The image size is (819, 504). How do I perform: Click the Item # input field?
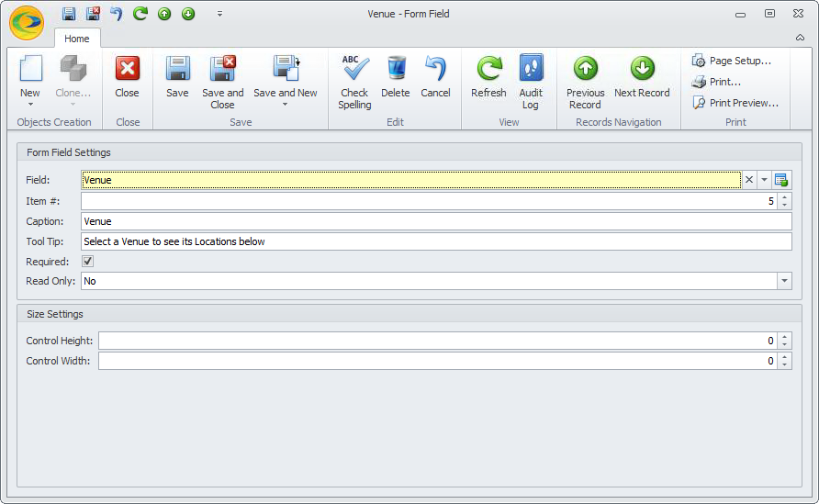tap(429, 201)
